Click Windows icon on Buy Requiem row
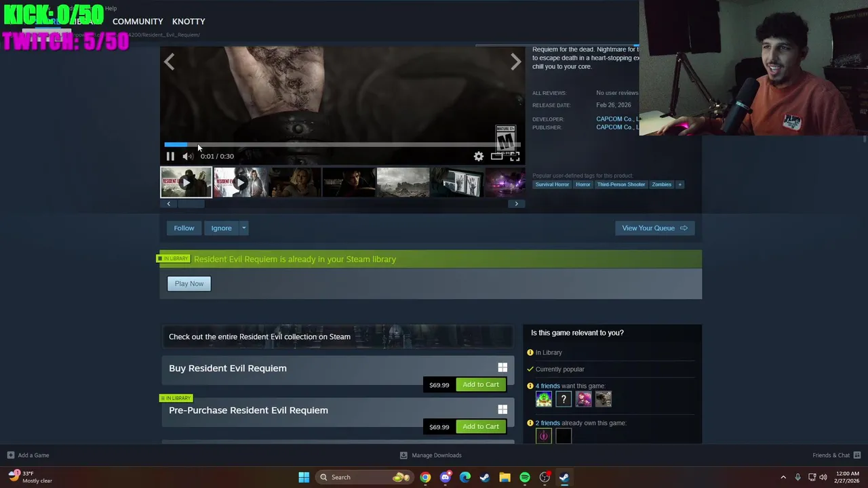The image size is (868, 488). 502,367
